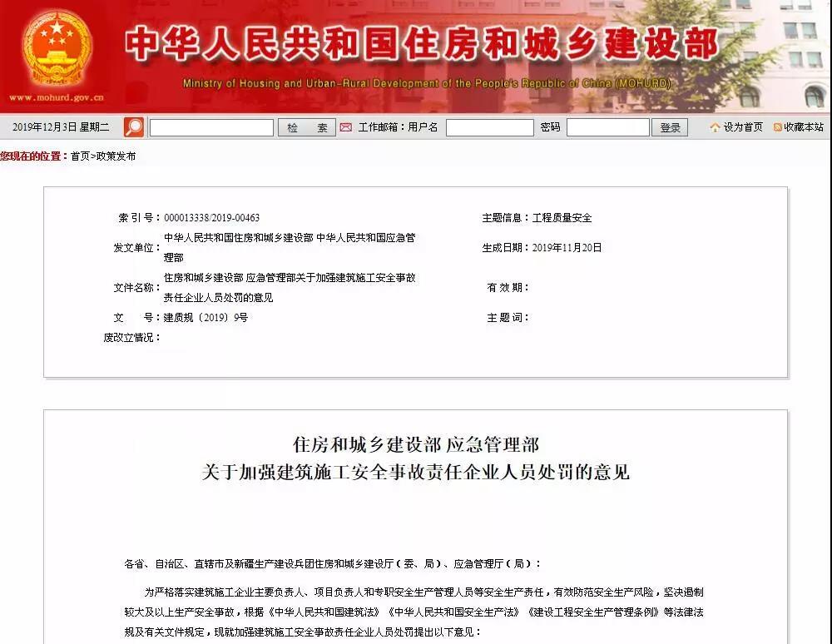Click the paragraph starting 为严格落实建筑施工企业
The width and height of the screenshot is (832, 644).
pyautogui.click(x=414, y=612)
